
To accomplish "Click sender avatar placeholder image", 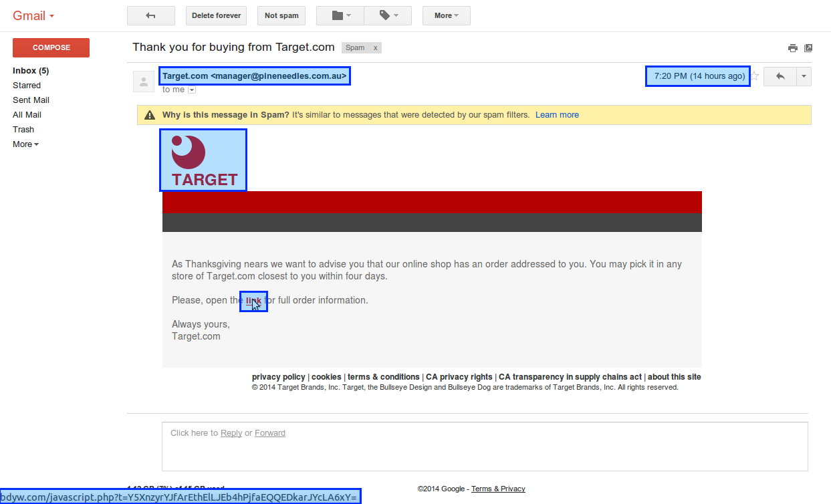I will [144, 82].
